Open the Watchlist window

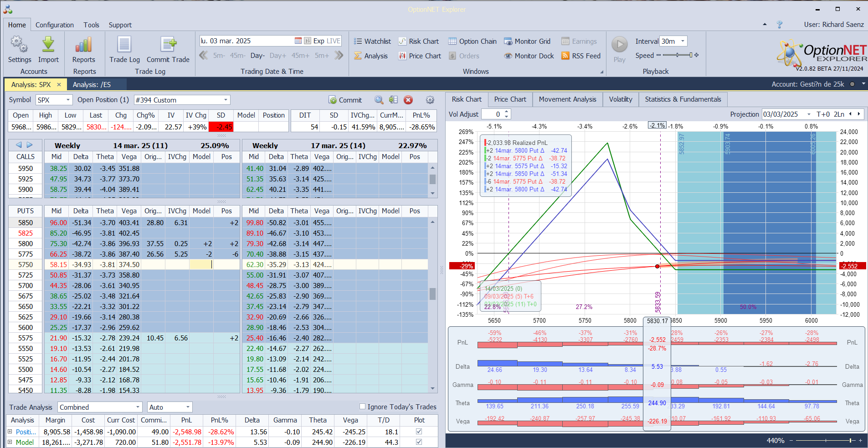pyautogui.click(x=372, y=41)
